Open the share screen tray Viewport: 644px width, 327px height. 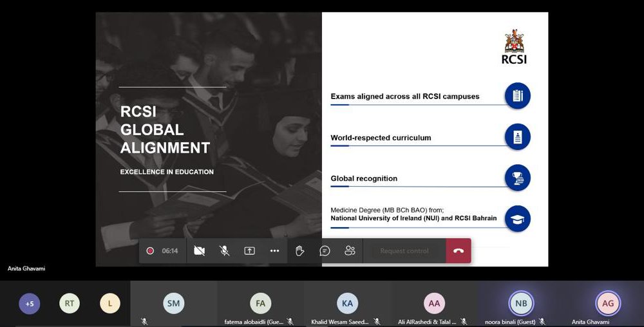click(249, 251)
